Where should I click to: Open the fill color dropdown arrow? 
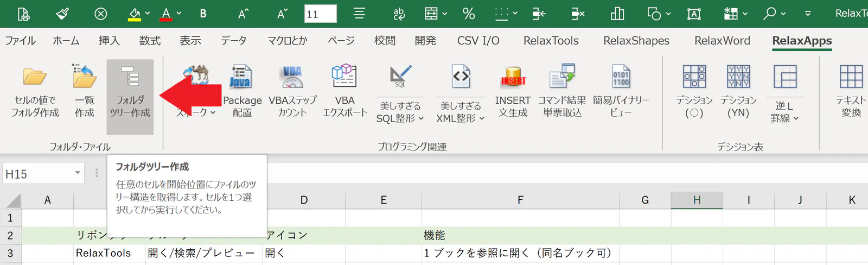pyautogui.click(x=148, y=14)
